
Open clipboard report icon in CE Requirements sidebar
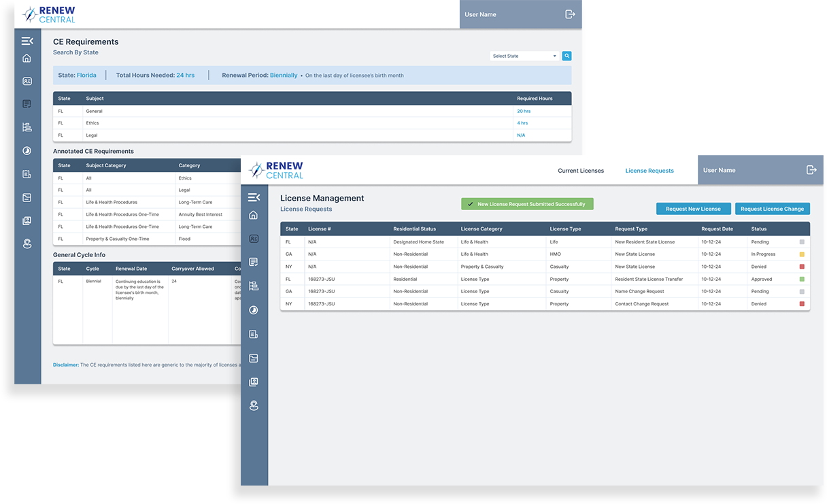pyautogui.click(x=27, y=174)
